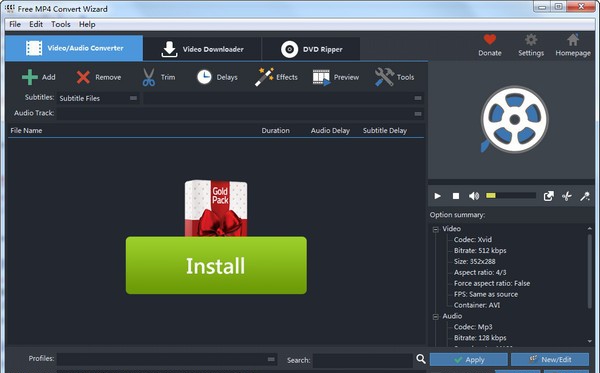Click the red X Remove icon
The height and width of the screenshot is (373, 600).
tap(83, 77)
